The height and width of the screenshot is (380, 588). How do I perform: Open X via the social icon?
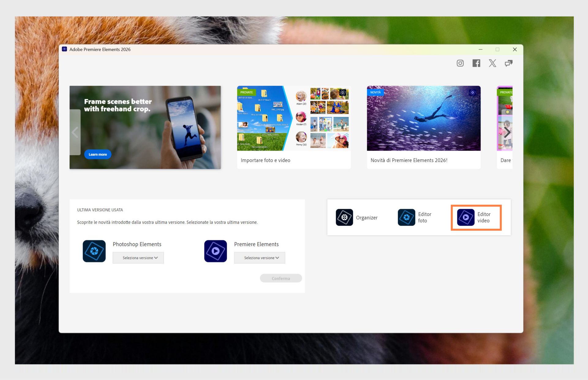pyautogui.click(x=492, y=63)
